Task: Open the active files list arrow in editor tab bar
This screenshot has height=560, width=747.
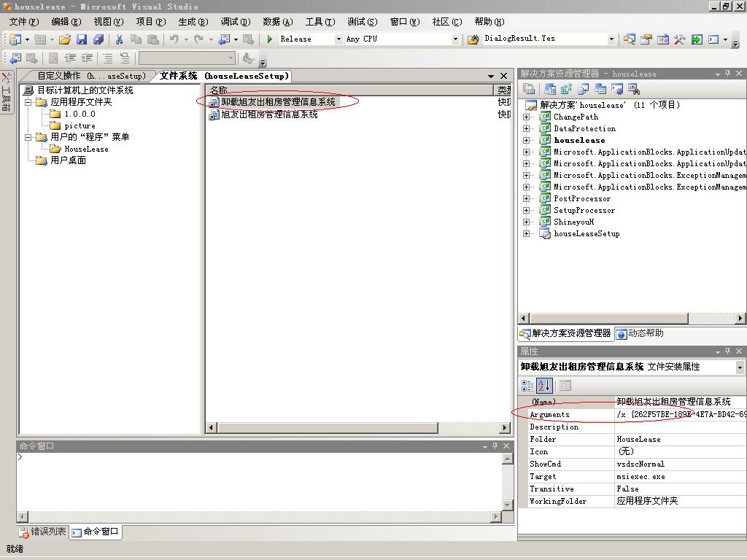Action: (491, 76)
